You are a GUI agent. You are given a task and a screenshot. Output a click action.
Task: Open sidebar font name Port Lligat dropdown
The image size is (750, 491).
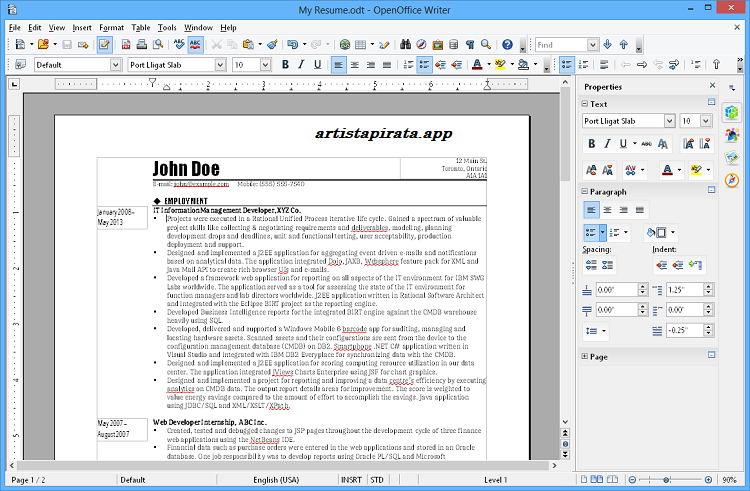(670, 121)
